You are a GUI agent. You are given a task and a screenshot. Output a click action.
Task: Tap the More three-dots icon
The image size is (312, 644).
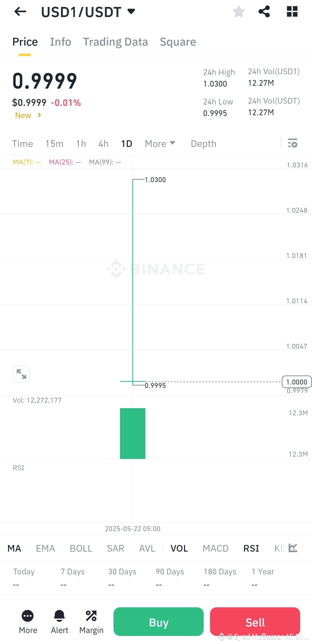[28, 616]
